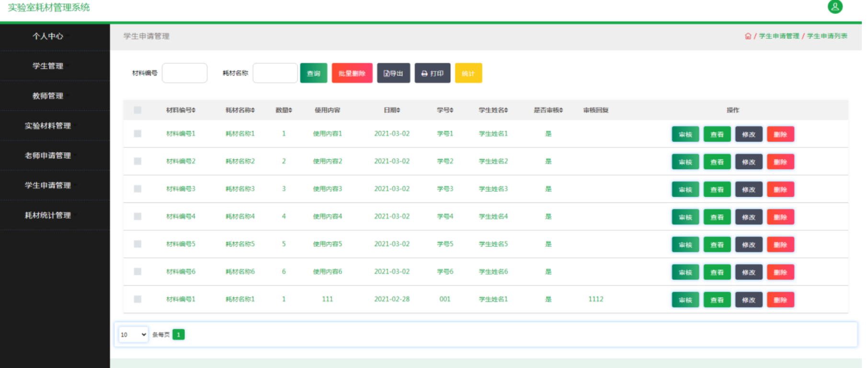Open the rows-per-page dropdown showing 10
Viewport: 868px width, 368px height.
pyautogui.click(x=133, y=335)
